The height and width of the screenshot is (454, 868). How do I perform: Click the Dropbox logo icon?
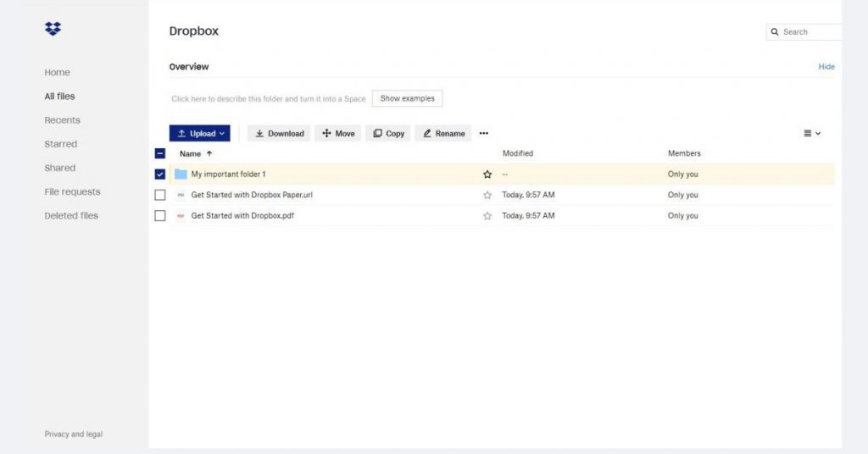[53, 29]
